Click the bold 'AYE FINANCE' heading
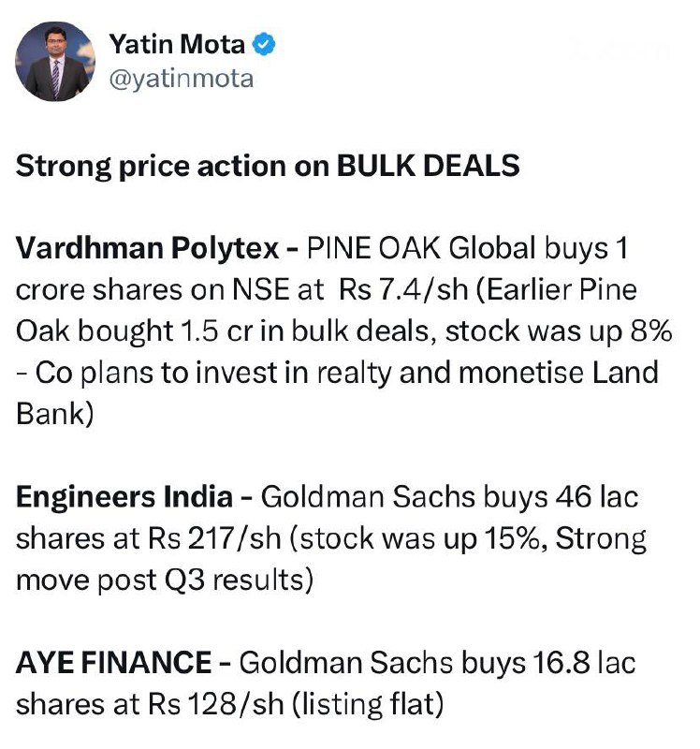The width and height of the screenshot is (700, 749). [x=114, y=663]
